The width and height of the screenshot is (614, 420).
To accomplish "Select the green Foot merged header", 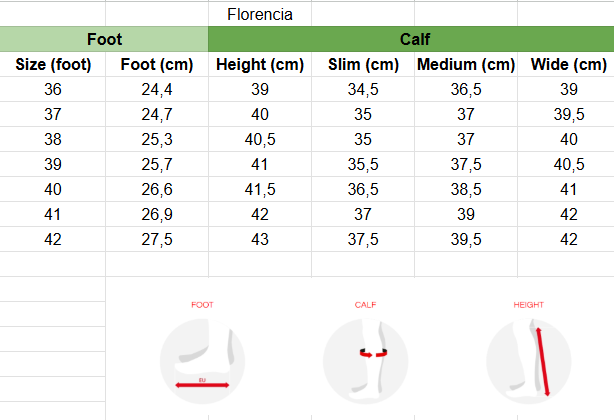I will pos(104,40).
